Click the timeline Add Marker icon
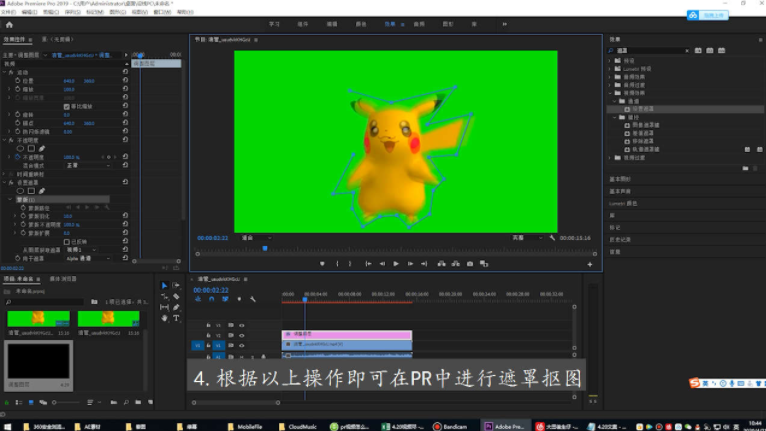Screen dimensions: 766x431 239,299
